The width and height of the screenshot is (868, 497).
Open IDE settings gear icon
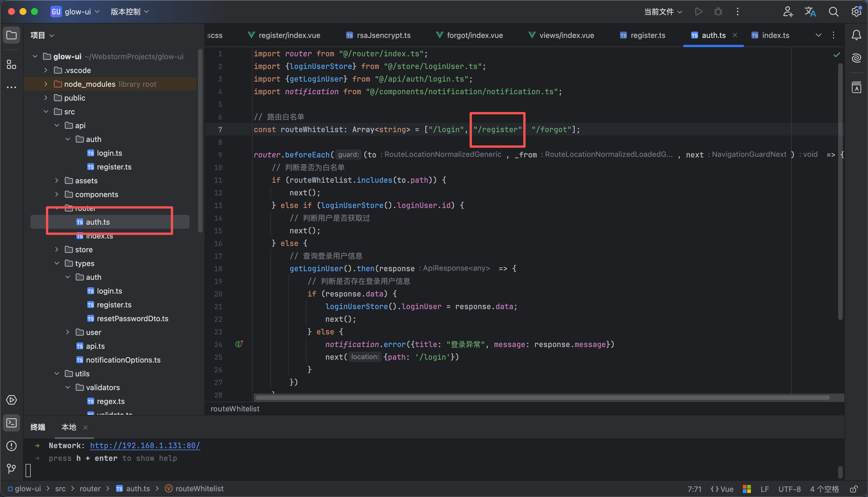pos(856,11)
